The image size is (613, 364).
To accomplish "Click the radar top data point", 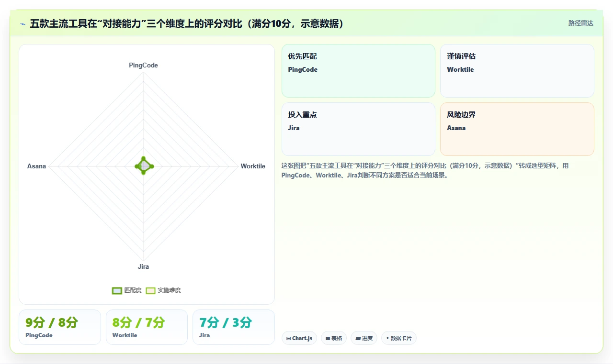I will tap(143, 158).
